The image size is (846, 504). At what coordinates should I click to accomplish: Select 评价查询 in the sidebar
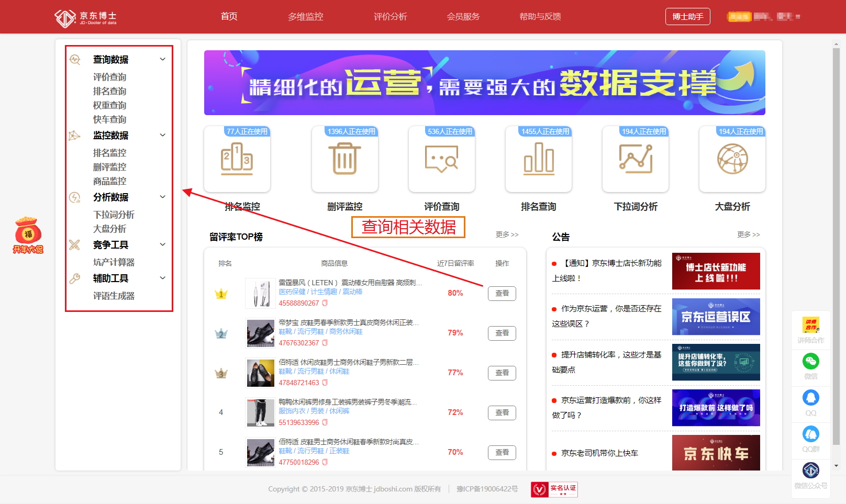(x=110, y=77)
